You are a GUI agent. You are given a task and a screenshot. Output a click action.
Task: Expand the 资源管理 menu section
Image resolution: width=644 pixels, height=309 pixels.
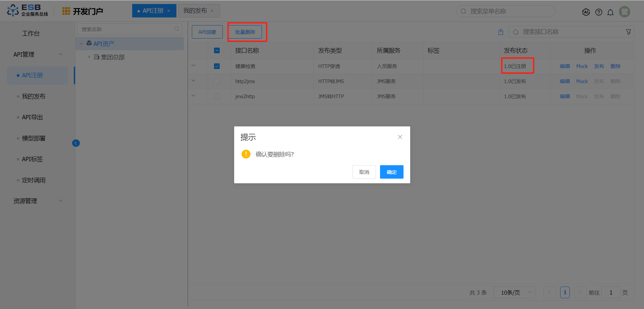(x=61, y=201)
